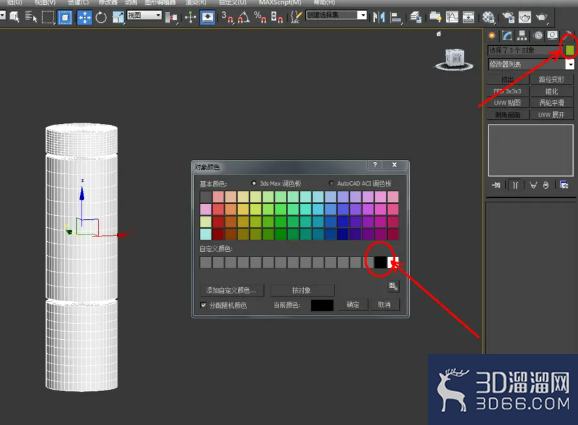Pick the dark gray basic color swatch
578x425 pixels.
[206, 196]
